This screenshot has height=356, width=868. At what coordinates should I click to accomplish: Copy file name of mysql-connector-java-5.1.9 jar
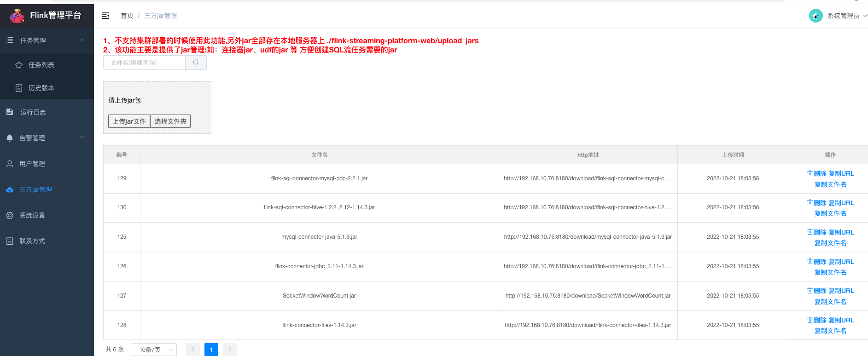(830, 243)
